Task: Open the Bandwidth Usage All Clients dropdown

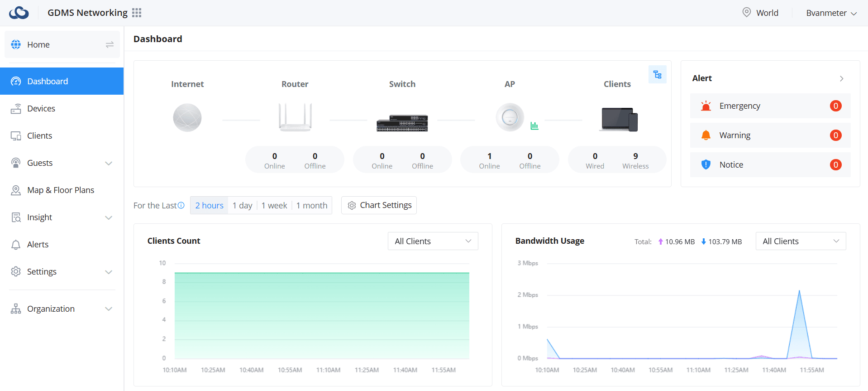Action: coord(801,241)
